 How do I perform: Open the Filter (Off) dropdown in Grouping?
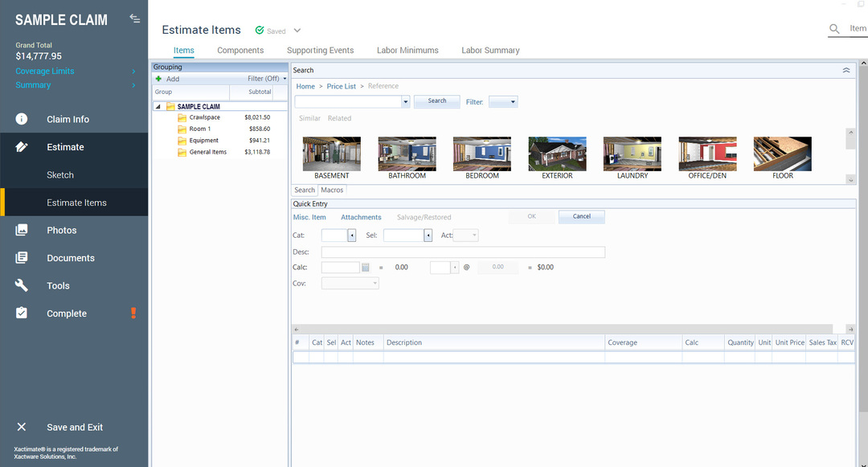285,79
